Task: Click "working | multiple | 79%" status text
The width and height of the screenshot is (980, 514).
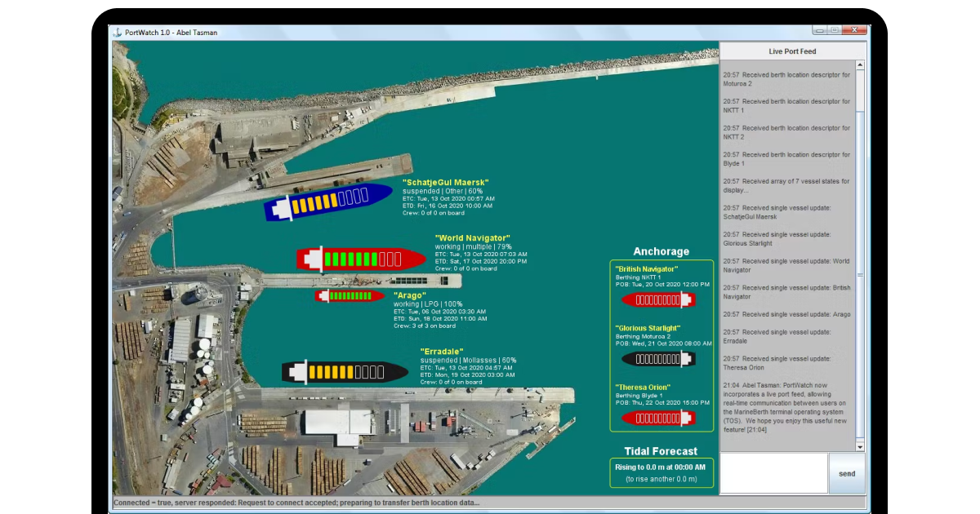Action: pyautogui.click(x=474, y=246)
